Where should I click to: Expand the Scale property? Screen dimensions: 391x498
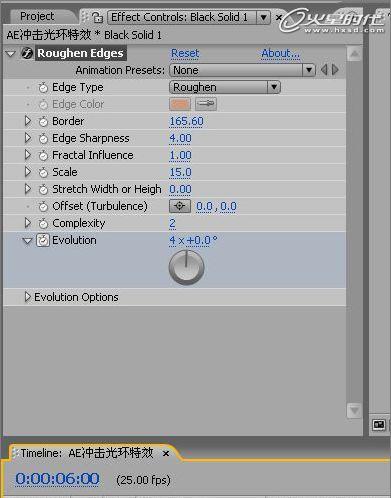click(28, 172)
